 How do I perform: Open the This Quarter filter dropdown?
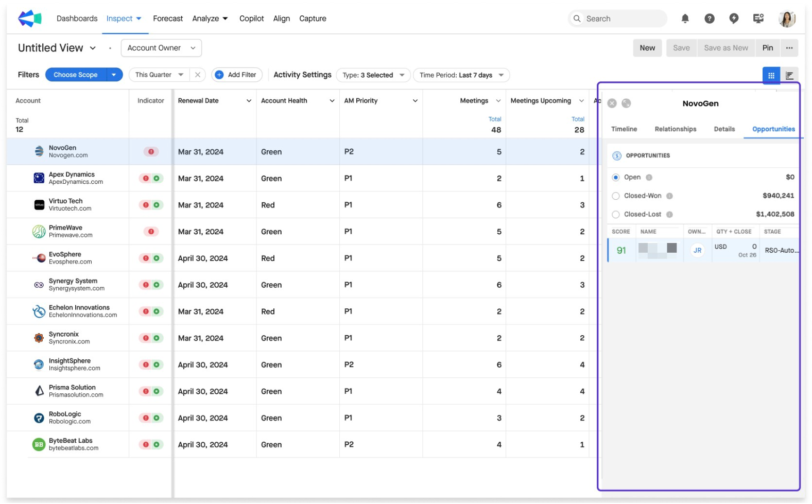pos(159,75)
